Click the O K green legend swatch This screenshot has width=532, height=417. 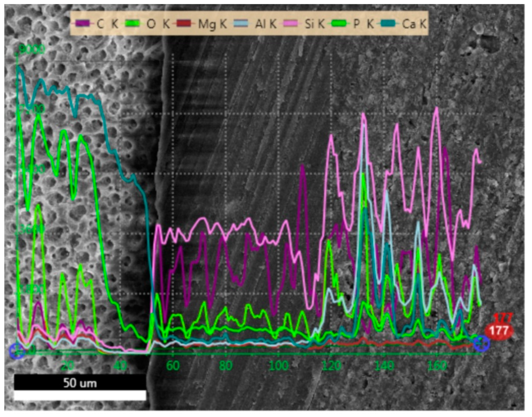(x=132, y=24)
